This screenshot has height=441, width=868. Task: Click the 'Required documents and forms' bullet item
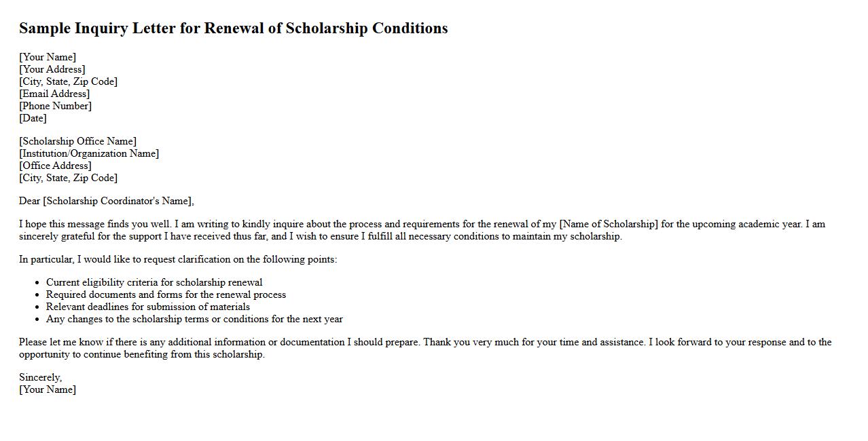point(166,294)
